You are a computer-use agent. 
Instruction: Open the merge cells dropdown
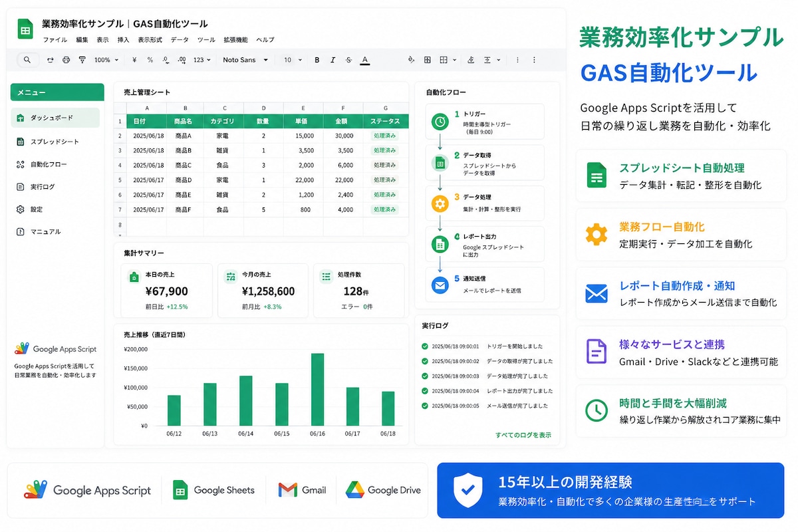448,60
